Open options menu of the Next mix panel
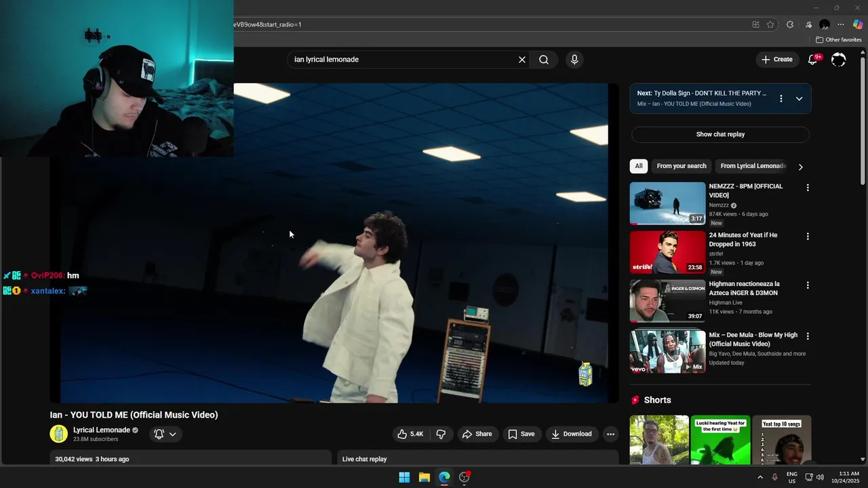This screenshot has width=868, height=488. pyautogui.click(x=781, y=98)
